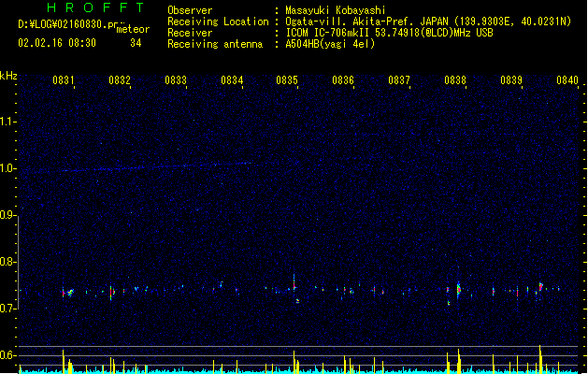Click the 0831 time marker

coord(63,80)
